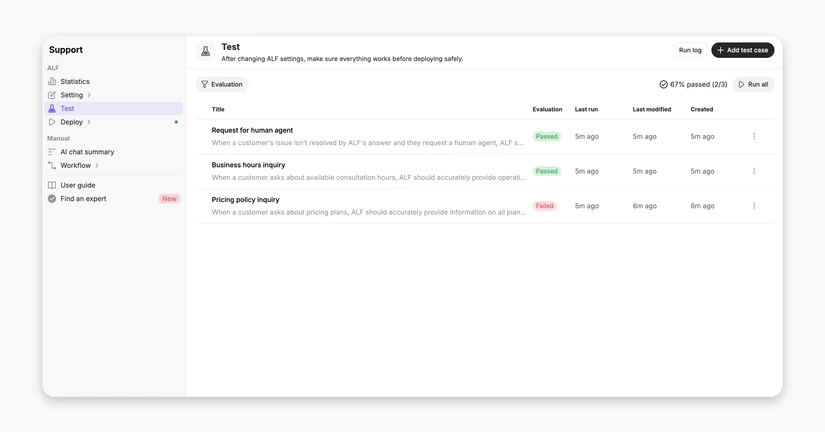Open the Pricing policy inquiry test
This screenshot has height=432, width=825.
tap(245, 199)
